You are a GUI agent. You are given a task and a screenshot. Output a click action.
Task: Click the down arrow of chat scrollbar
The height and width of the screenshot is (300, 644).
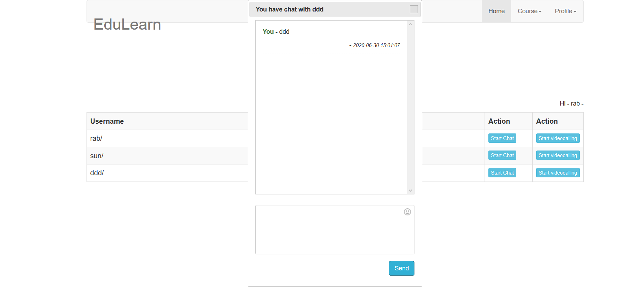click(410, 191)
